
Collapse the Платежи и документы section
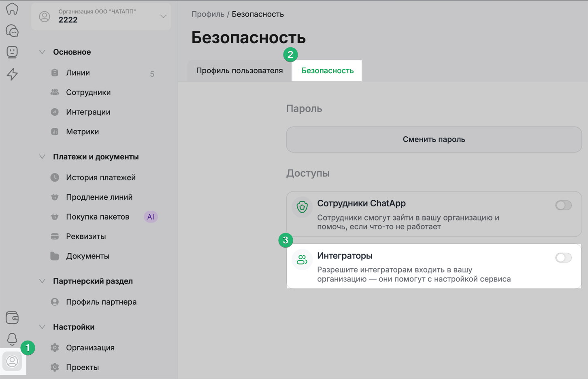coord(42,157)
